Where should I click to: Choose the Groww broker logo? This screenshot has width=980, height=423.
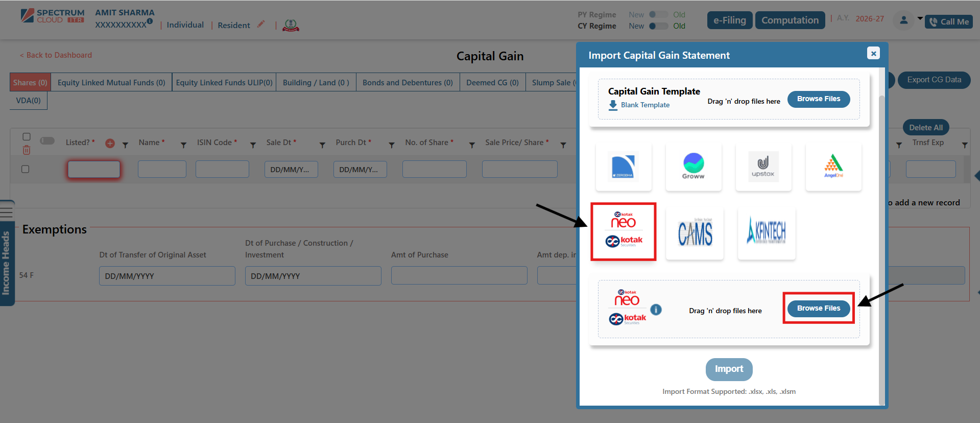pyautogui.click(x=694, y=167)
